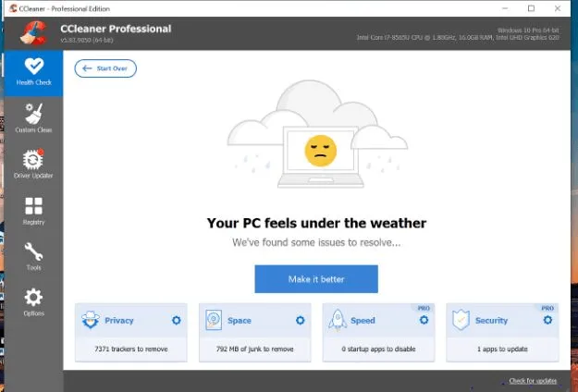Click 'We've found some issues to resolve' text

coord(316,242)
